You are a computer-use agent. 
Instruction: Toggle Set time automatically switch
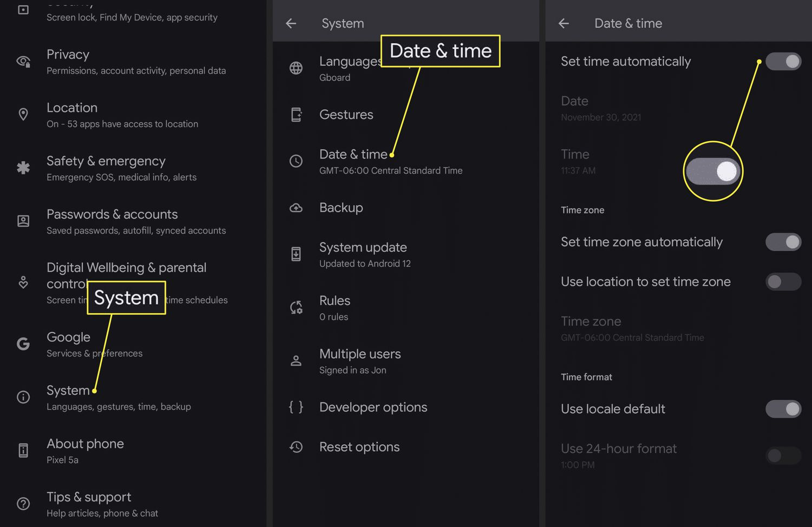click(783, 61)
